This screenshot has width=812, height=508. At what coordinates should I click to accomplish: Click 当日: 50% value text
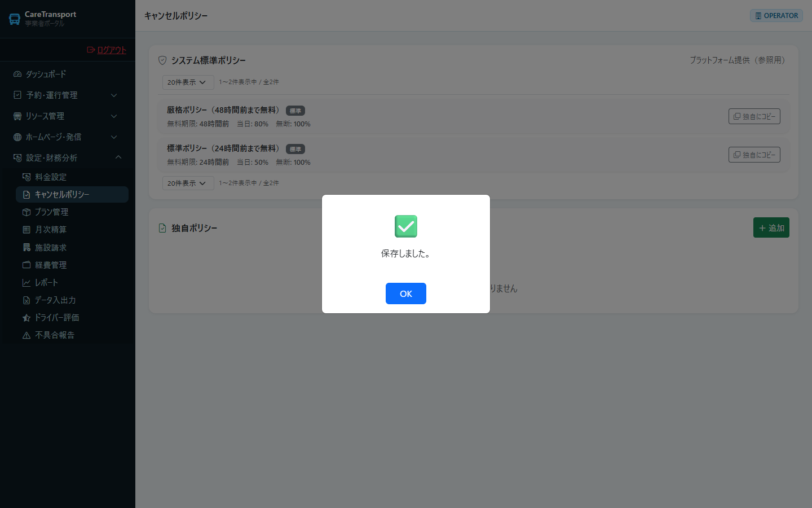point(252,162)
